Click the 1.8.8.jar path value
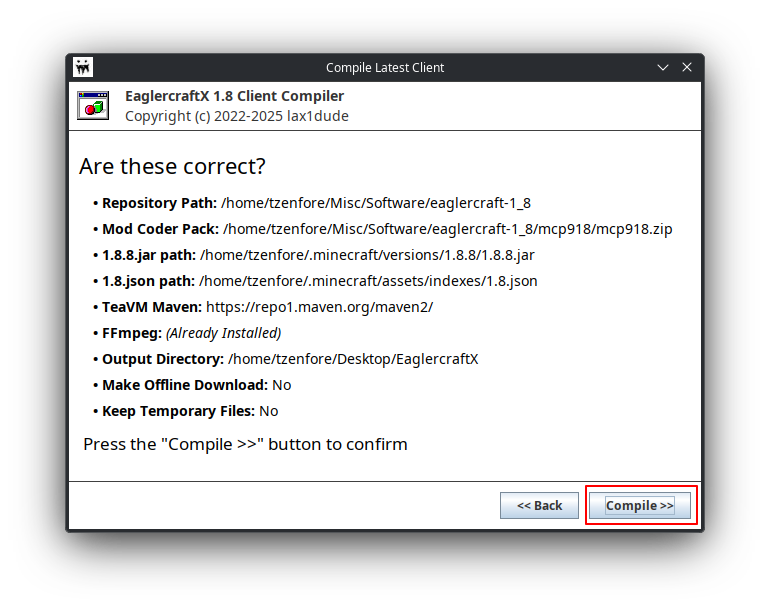Viewport: 770px width, 610px height. tap(367, 255)
